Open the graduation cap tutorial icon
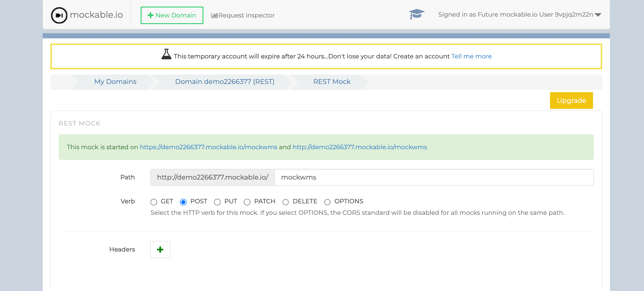The image size is (644, 291). (x=417, y=14)
